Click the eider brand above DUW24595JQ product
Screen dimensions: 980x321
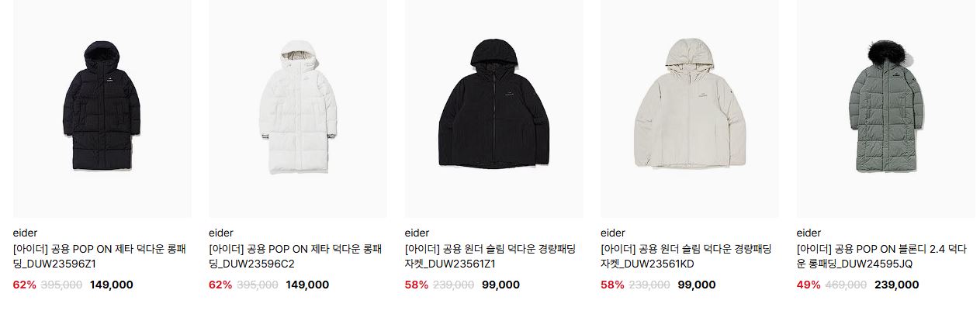(809, 233)
